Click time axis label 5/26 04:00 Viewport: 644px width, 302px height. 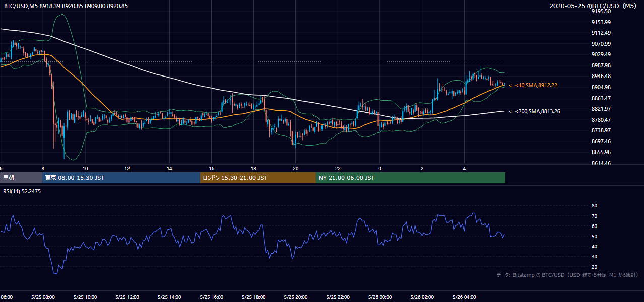click(464, 297)
